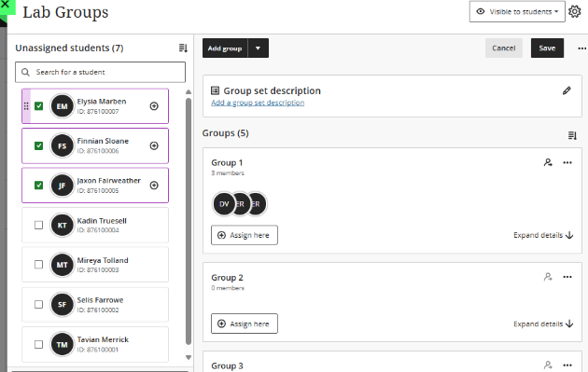This screenshot has width=588, height=372.
Task: Click the search magnifier icon
Action: point(25,72)
